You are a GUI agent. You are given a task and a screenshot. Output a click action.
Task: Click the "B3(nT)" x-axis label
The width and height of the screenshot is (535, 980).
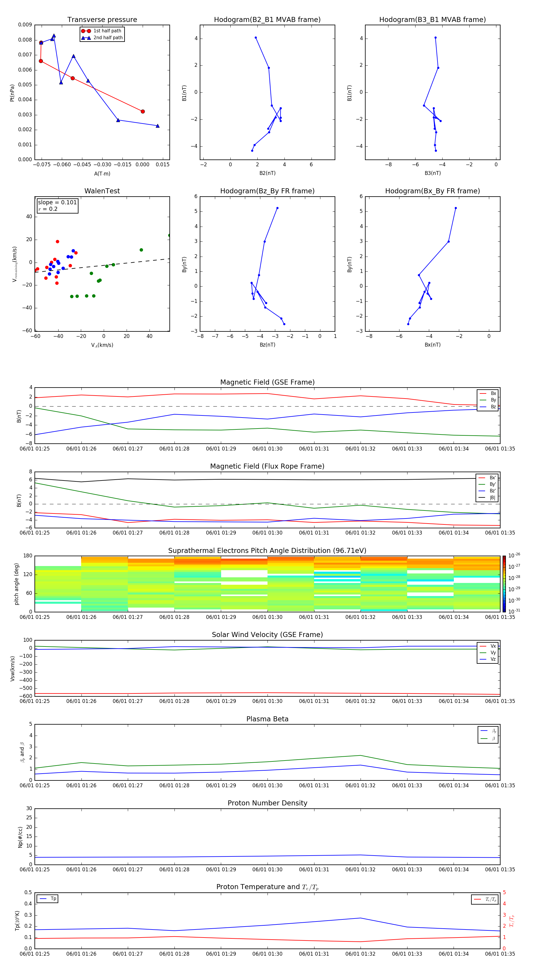pyautogui.click(x=432, y=173)
